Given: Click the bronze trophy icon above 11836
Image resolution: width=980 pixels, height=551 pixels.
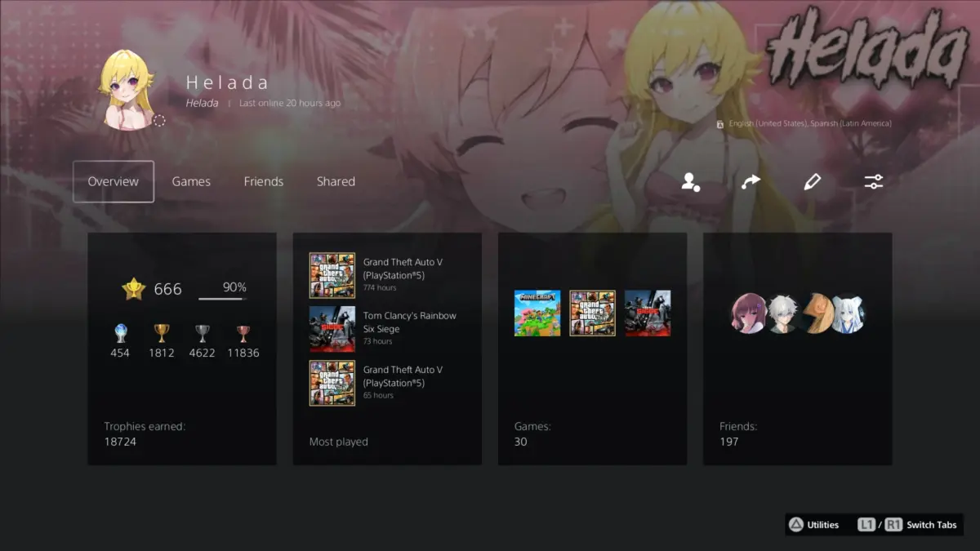Looking at the screenshot, I should [243, 333].
